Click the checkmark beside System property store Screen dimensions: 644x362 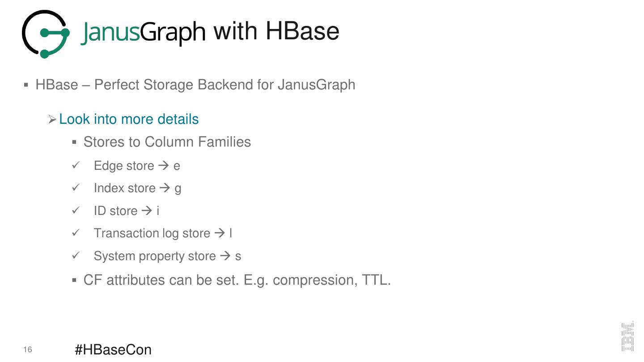pyautogui.click(x=76, y=256)
